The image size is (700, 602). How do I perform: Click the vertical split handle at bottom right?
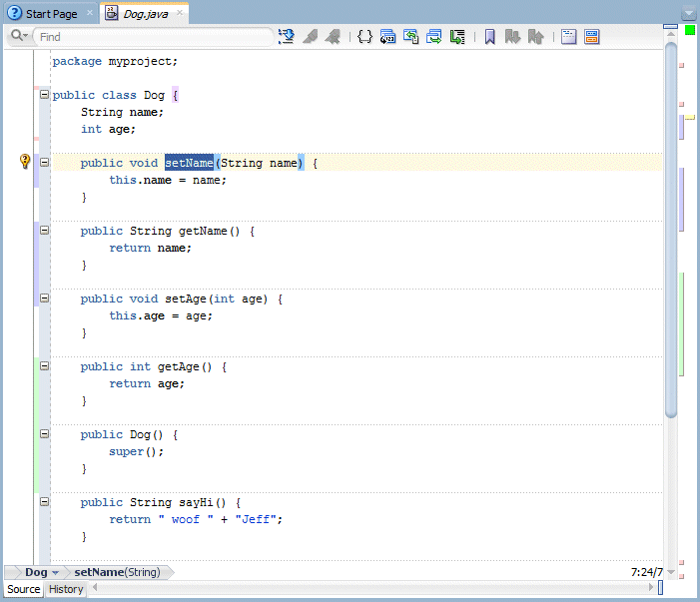point(661,588)
